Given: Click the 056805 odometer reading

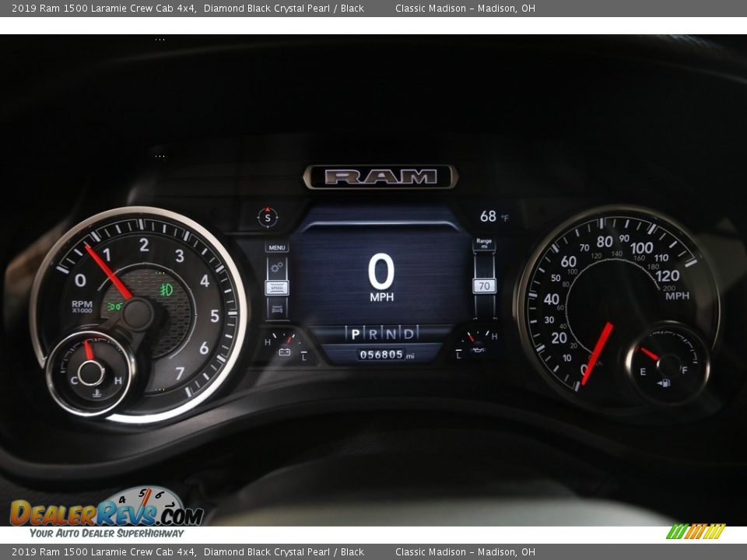Looking at the screenshot, I should coord(381,355).
